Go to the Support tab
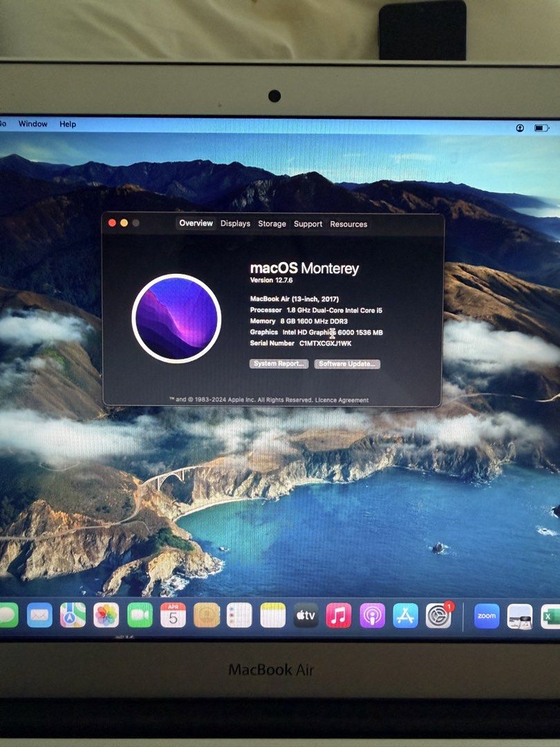This screenshot has height=747, width=560. pos(308,224)
